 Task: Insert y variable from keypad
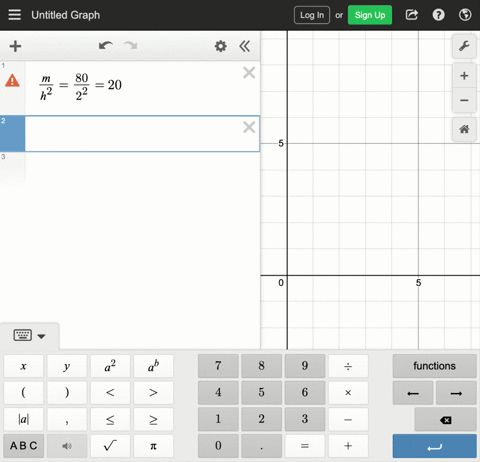[67, 366]
